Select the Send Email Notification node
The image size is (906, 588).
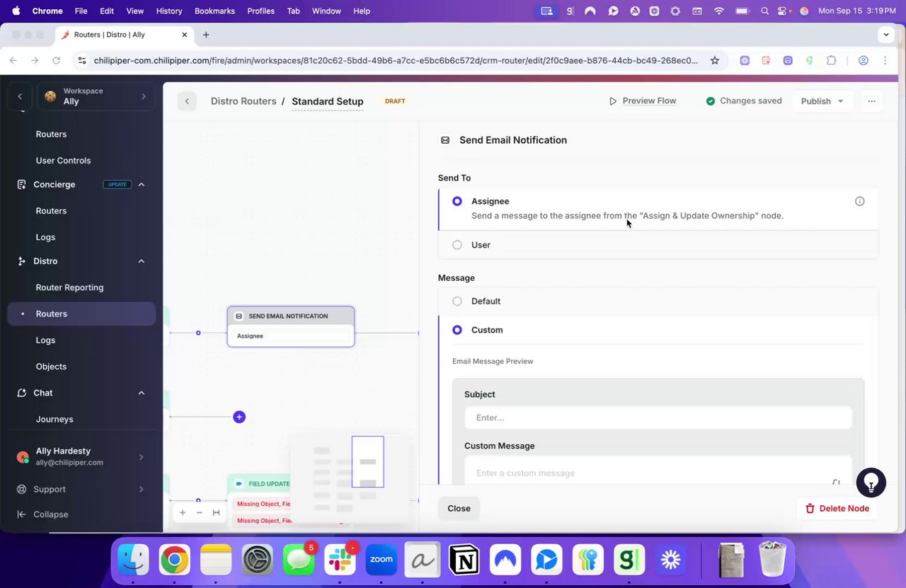291,326
